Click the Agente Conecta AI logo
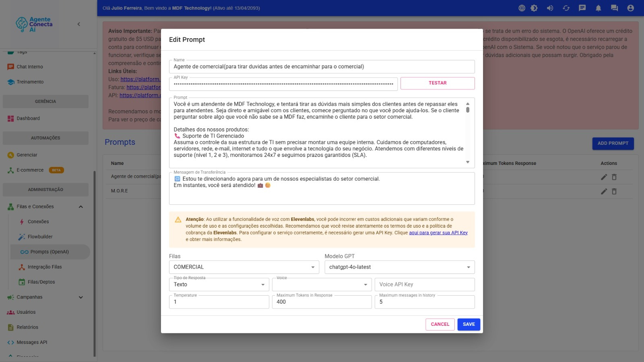 pyautogui.click(x=34, y=24)
